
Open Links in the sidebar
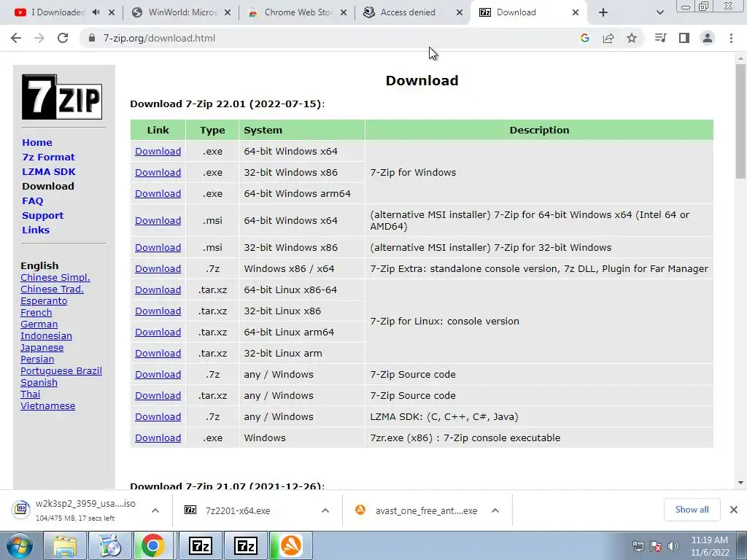(x=36, y=230)
